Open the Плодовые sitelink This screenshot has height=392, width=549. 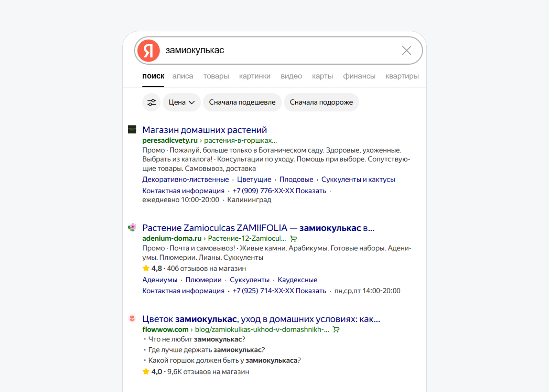coord(296,179)
